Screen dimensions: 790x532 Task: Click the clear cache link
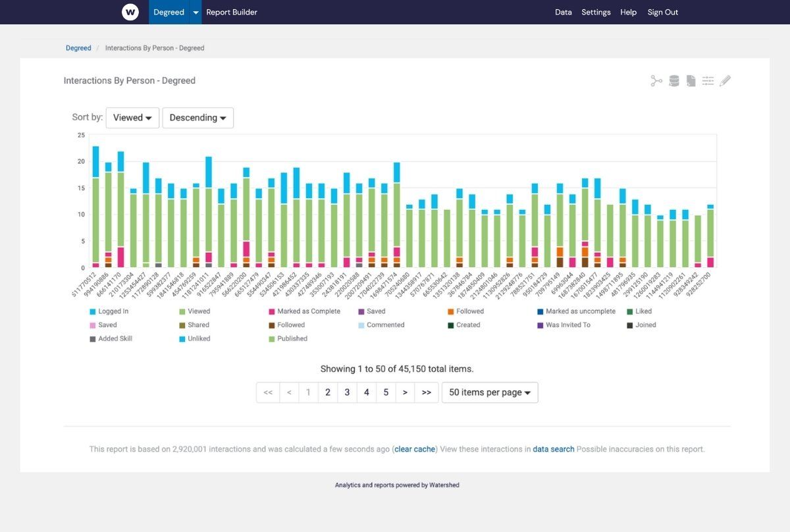tap(415, 448)
